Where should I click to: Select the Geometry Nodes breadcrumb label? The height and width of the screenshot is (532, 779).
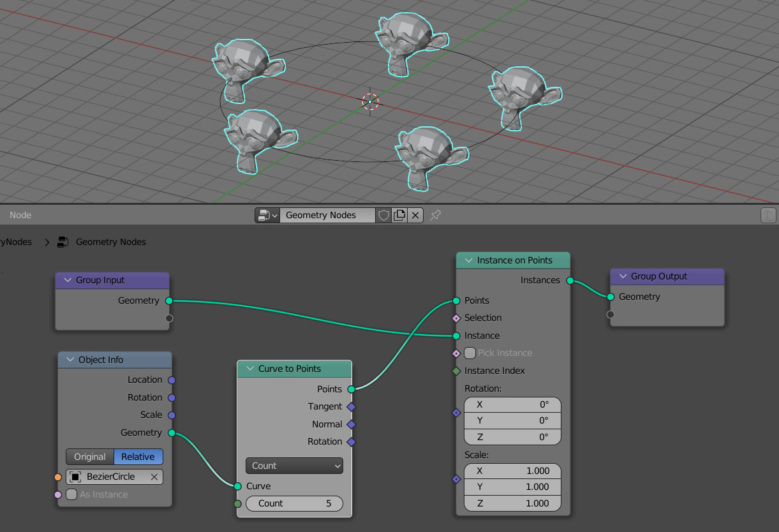[111, 242]
